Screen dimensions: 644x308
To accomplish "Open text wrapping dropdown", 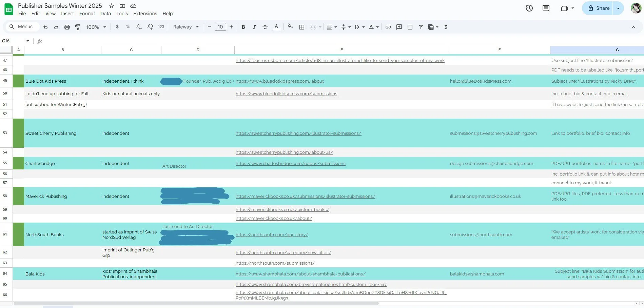I will [360, 27].
